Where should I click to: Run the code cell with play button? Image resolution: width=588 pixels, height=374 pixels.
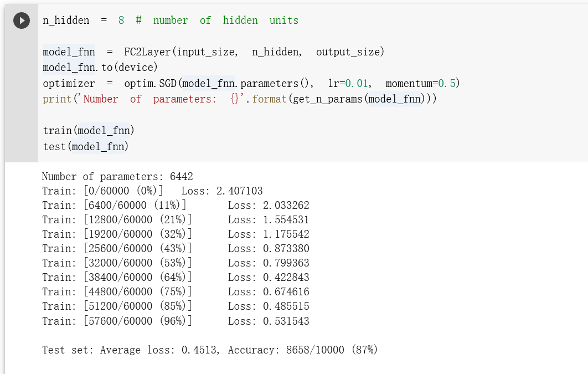pyautogui.click(x=22, y=21)
